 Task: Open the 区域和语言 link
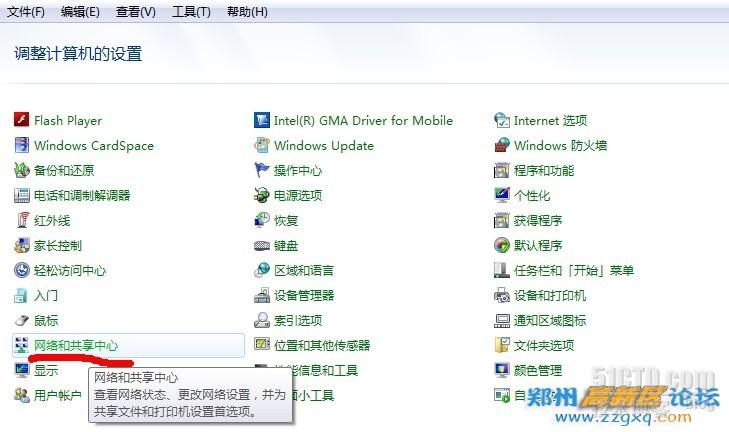[304, 270]
